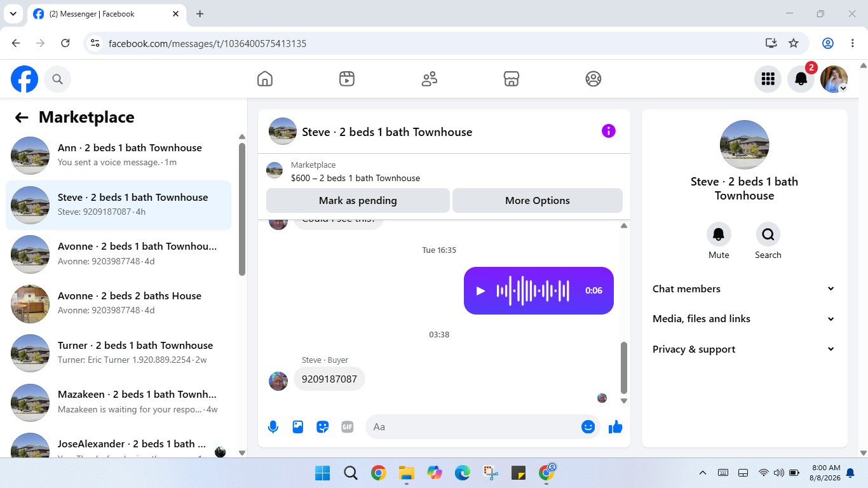Screen dimensions: 868x488
Task: Open the Friends tab
Action: point(430,79)
